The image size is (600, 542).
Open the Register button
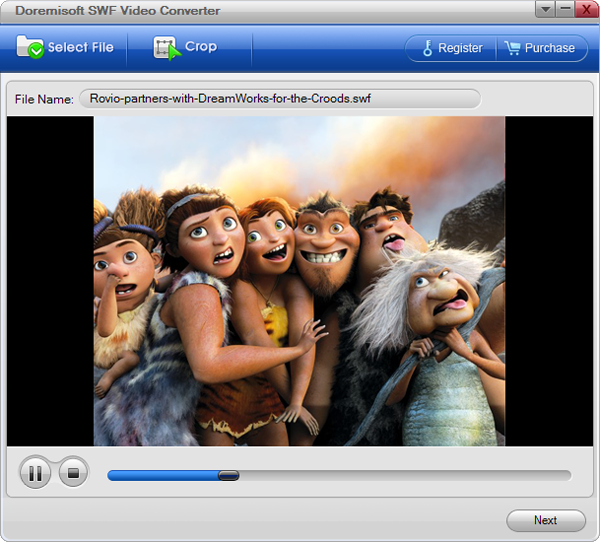pyautogui.click(x=451, y=48)
